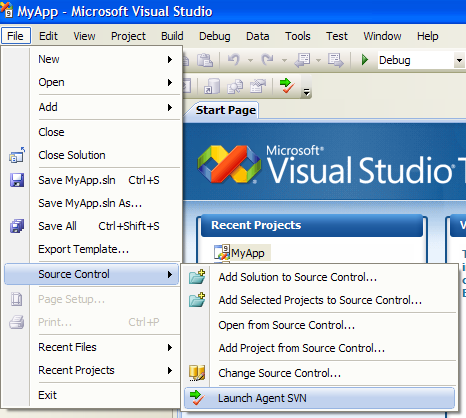Click the Undo toolbar icon
The width and height of the screenshot is (466, 418).
pyautogui.click(x=234, y=60)
